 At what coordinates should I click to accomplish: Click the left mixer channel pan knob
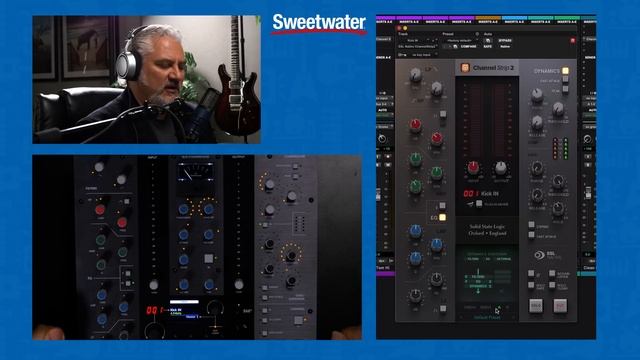click(382, 139)
